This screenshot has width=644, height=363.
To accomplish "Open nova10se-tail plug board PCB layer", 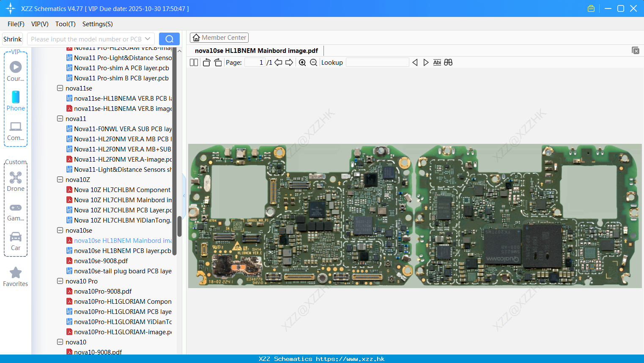I will [123, 271].
